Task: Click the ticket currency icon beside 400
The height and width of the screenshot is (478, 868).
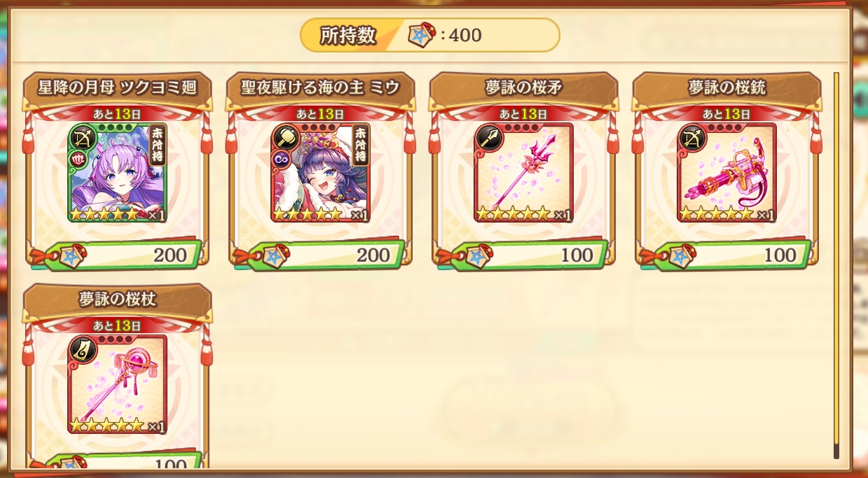Action: coord(422,35)
